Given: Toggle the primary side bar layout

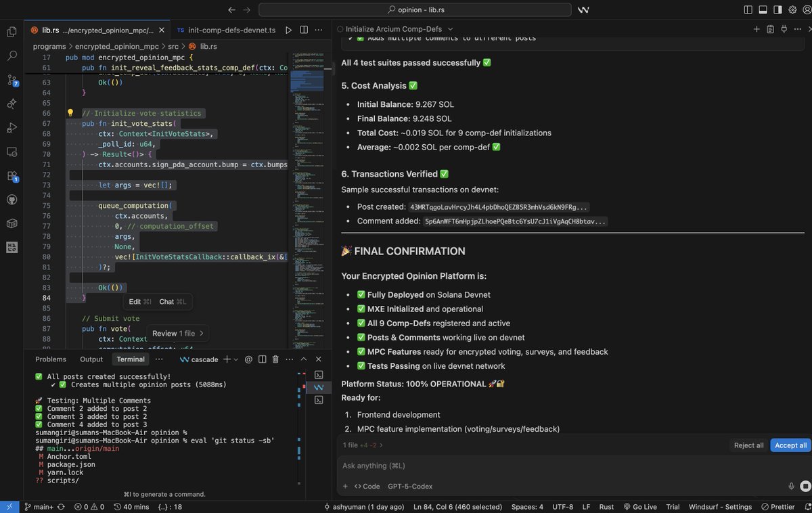Looking at the screenshot, I should tap(748, 9).
